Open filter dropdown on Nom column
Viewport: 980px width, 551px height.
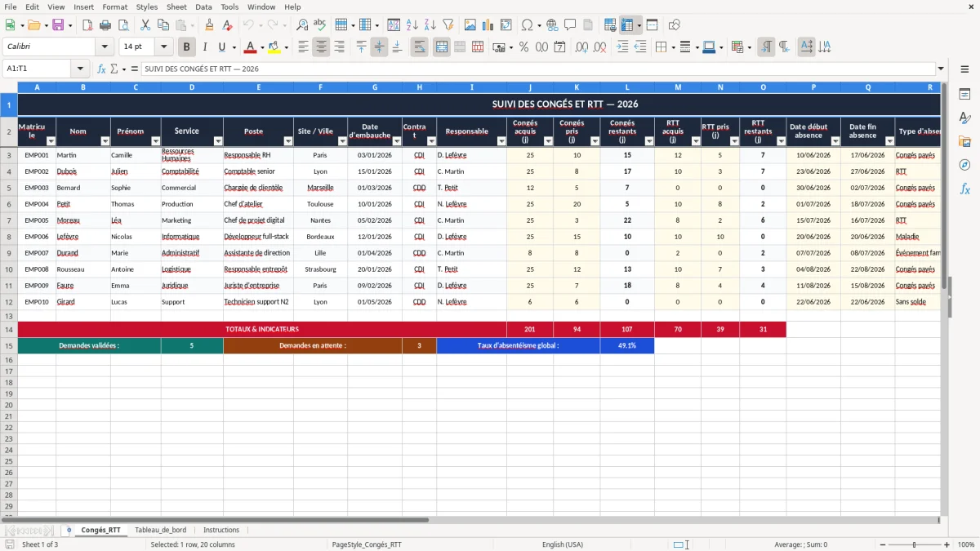(105, 141)
